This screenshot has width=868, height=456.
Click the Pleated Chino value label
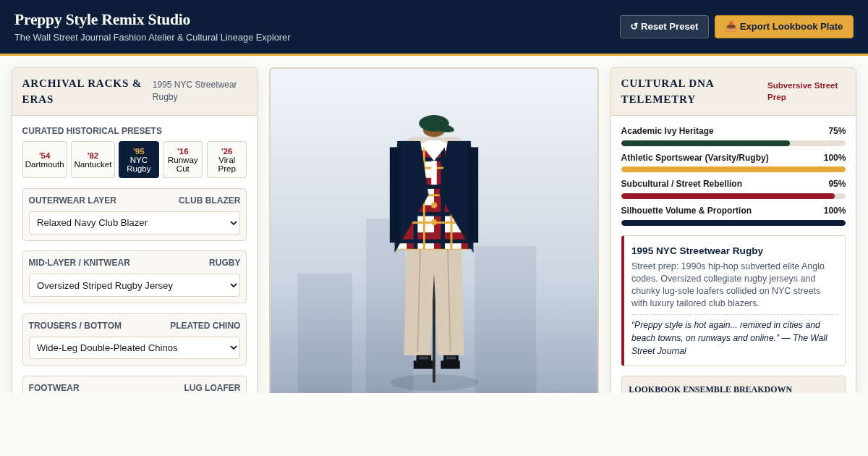point(205,326)
